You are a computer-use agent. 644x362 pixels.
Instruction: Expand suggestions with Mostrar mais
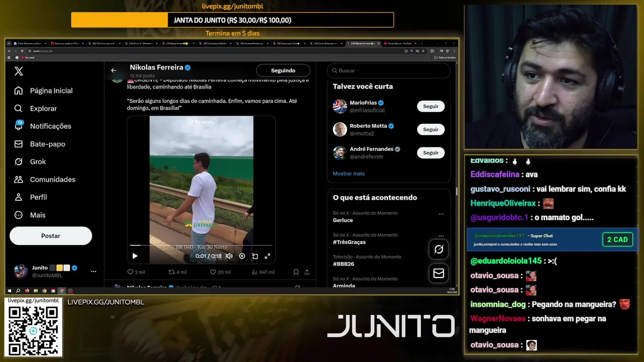(x=349, y=173)
